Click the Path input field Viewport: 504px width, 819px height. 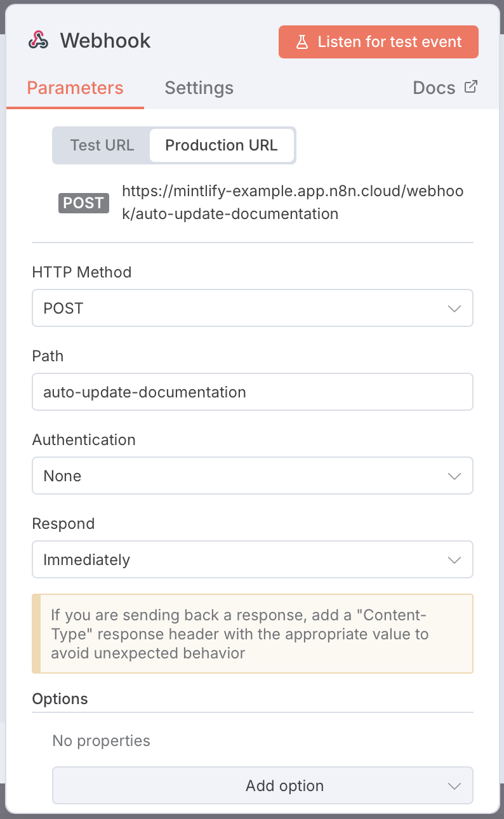(253, 392)
